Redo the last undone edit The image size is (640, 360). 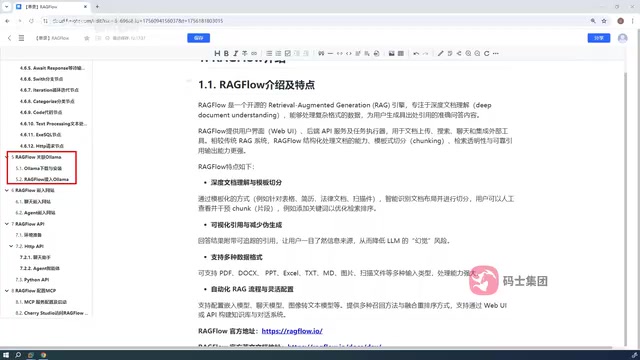click(425, 53)
